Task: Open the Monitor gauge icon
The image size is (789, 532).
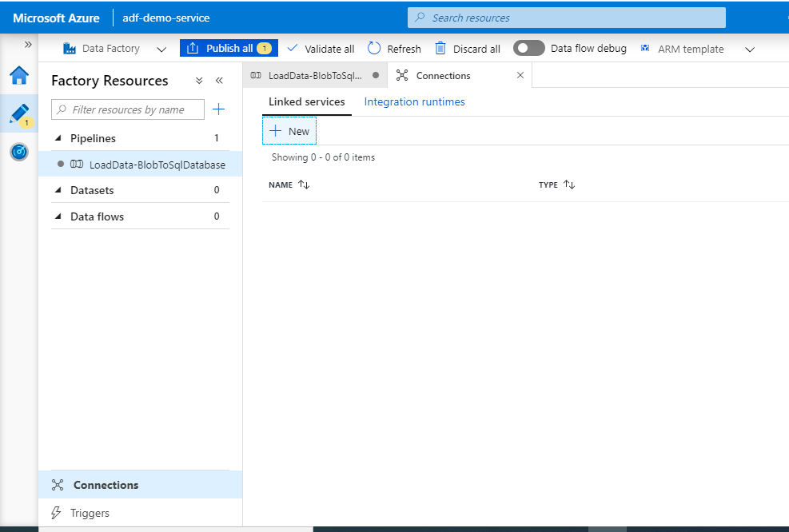Action: (19, 151)
